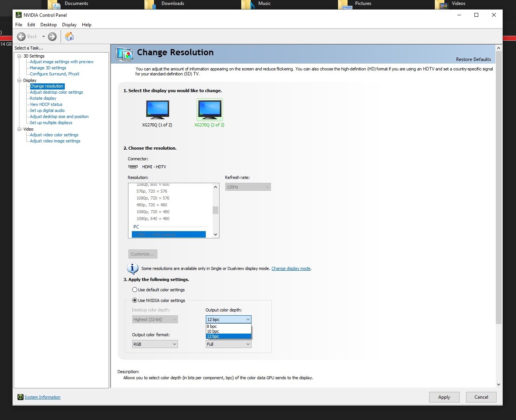Open the dynamic range Full dropdown
The width and height of the screenshot is (516, 420).
(228, 344)
